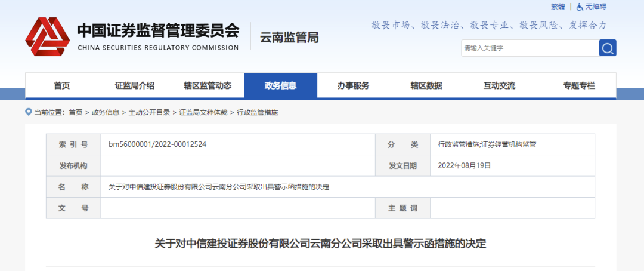This screenshot has width=644, height=271.
Task: Click the accessibility wheelchair icon
Action: [580, 7]
